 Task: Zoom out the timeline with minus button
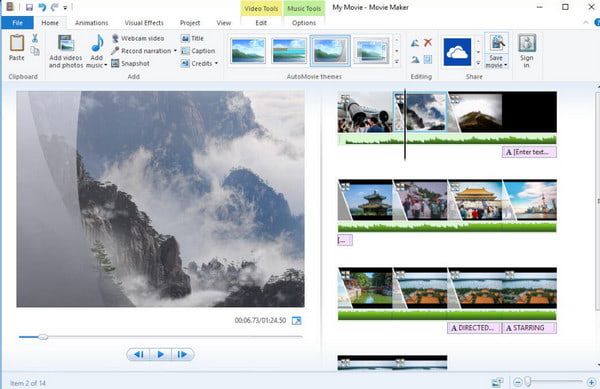click(x=518, y=382)
